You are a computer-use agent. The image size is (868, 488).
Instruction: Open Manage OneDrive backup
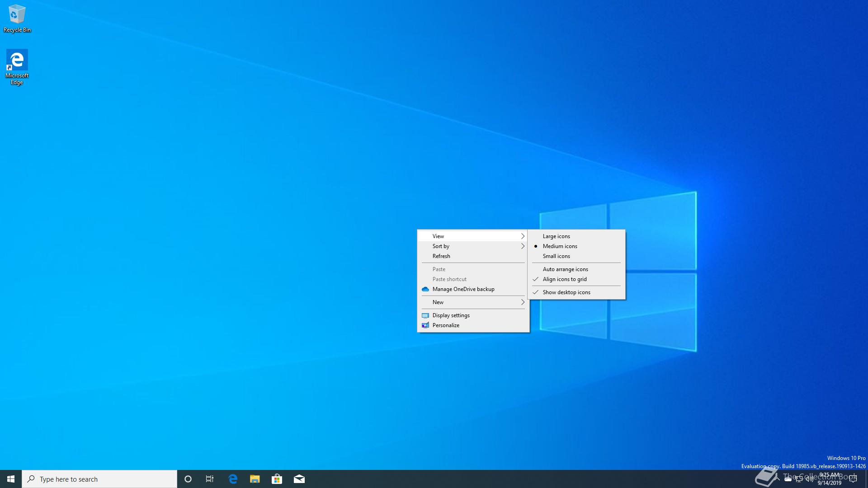[x=473, y=289]
